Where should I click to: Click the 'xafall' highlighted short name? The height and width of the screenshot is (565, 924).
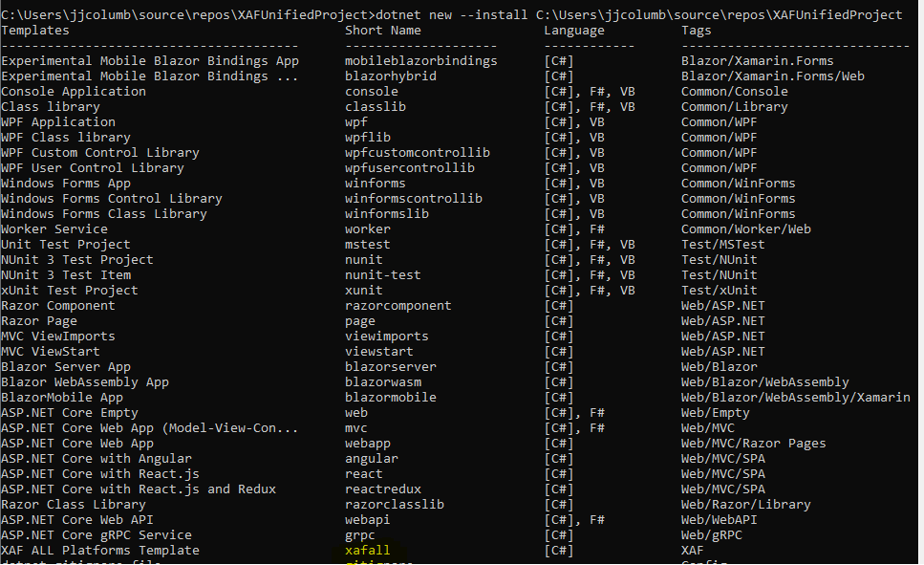[x=368, y=551]
